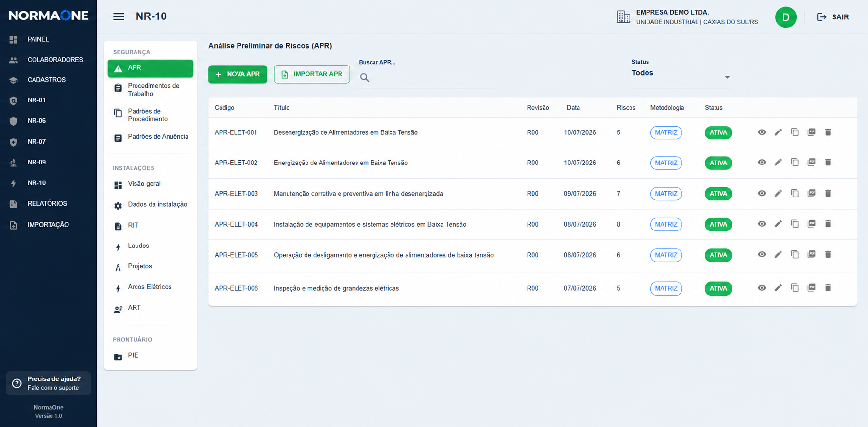Screen dimensions: 868x427
Task: Edit APR-ELET-001 with its pencil icon
Action: [x=778, y=132]
